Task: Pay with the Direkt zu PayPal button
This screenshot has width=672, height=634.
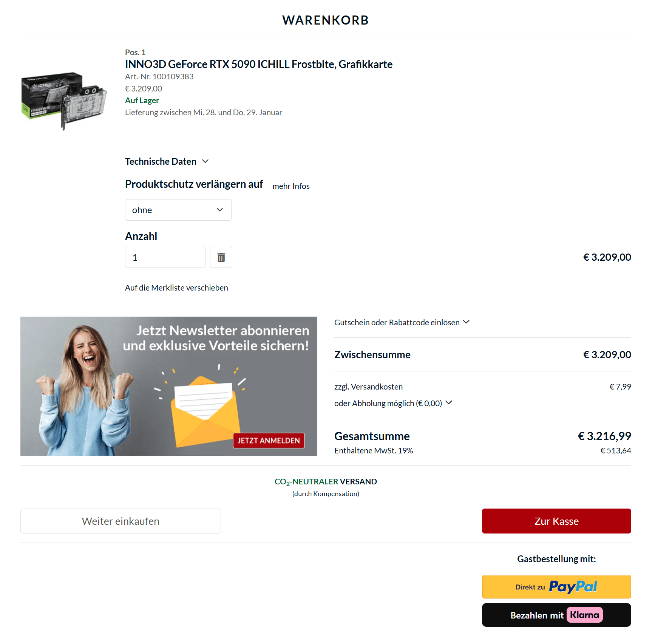Action: (x=556, y=587)
